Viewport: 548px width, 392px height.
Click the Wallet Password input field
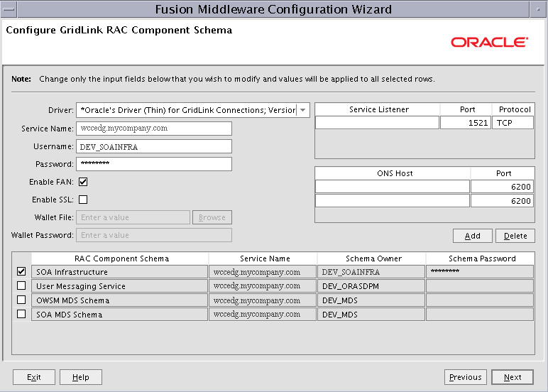154,235
